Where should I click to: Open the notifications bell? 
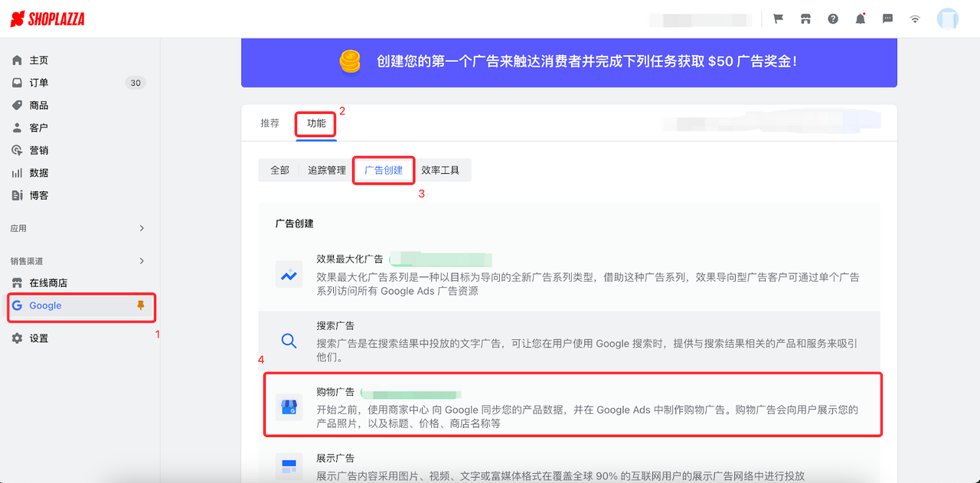[860, 18]
